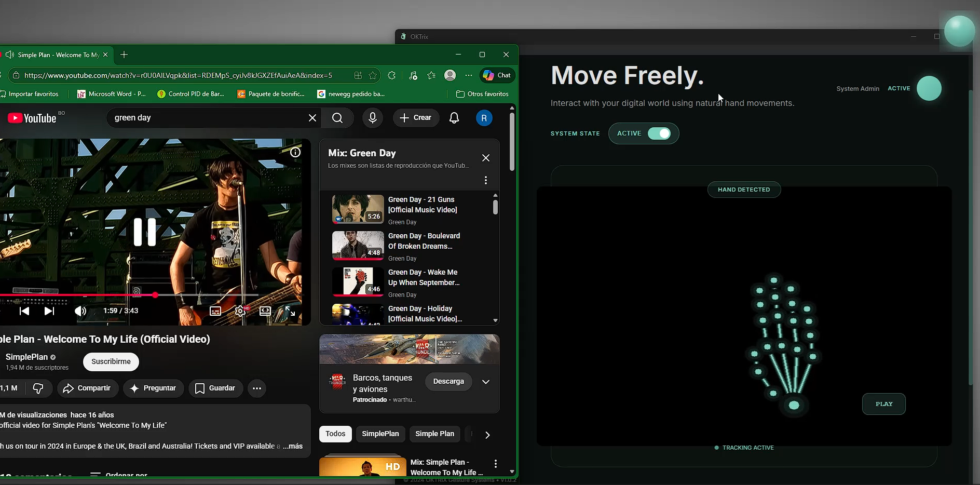The width and height of the screenshot is (980, 485).
Task: Subscribe with the Suscribirme button
Action: click(111, 361)
